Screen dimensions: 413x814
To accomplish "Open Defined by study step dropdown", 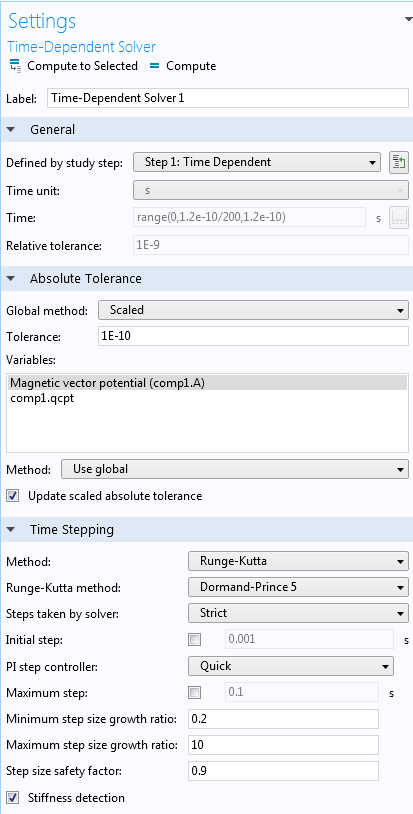I will click(257, 162).
